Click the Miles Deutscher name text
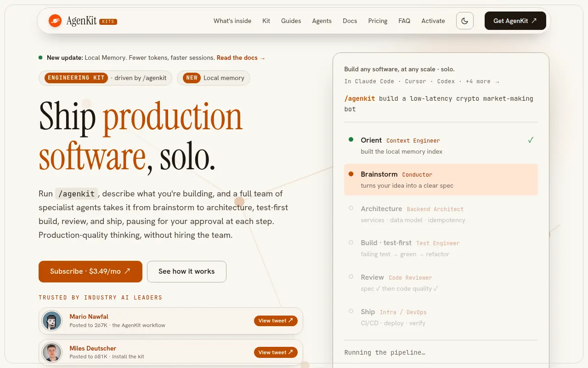Screen dimensions: 588x368 point(93,348)
